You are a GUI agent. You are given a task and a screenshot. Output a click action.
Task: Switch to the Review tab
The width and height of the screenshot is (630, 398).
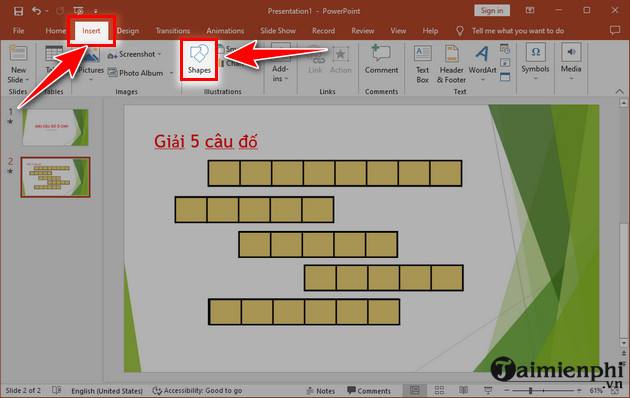[363, 31]
